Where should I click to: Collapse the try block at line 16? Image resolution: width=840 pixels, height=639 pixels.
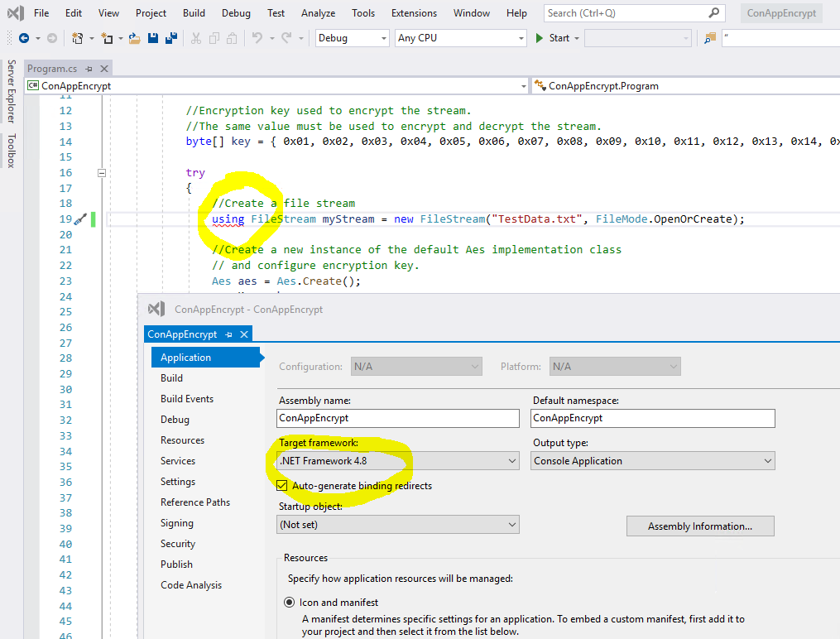point(102,172)
